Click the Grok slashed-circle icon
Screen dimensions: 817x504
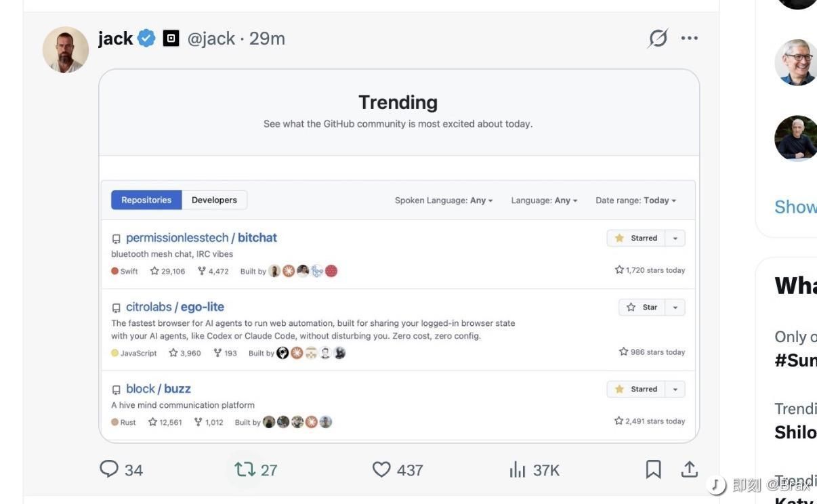click(x=657, y=39)
